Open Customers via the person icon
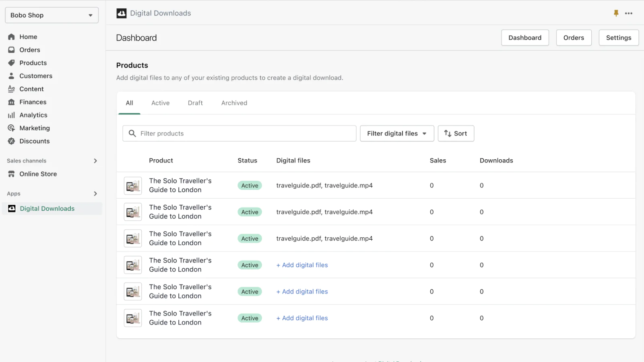 [x=11, y=76]
